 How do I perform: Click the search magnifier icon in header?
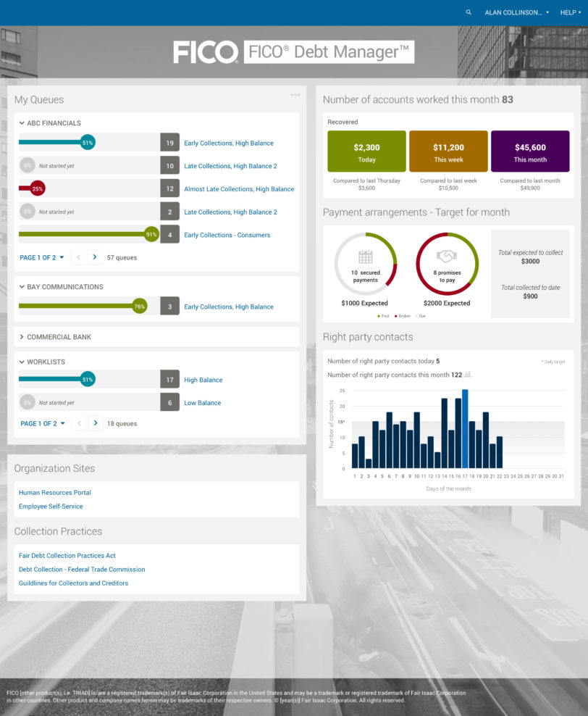[469, 12]
